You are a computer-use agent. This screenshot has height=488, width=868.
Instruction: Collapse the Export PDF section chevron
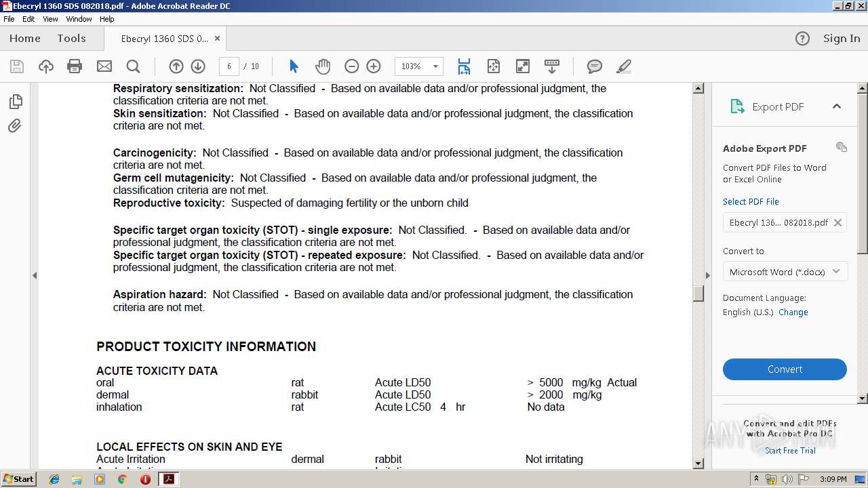(x=837, y=106)
